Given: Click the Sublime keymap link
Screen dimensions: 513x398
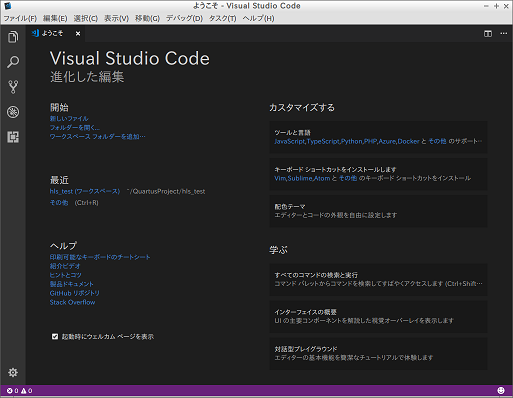Looking at the screenshot, I should pos(300,178).
